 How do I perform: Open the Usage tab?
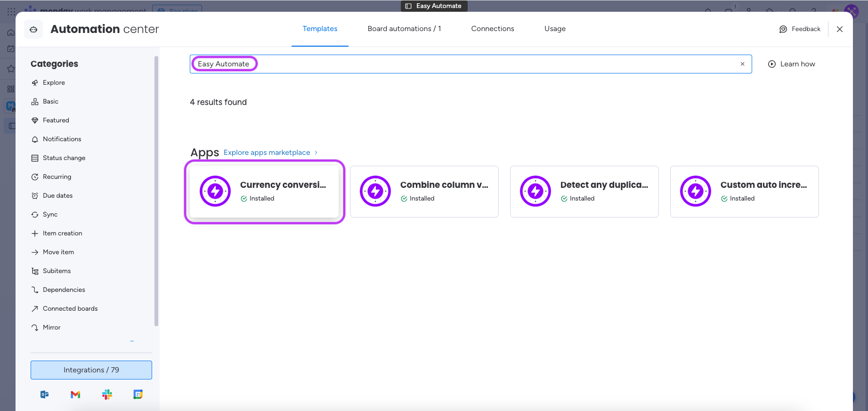[555, 29]
